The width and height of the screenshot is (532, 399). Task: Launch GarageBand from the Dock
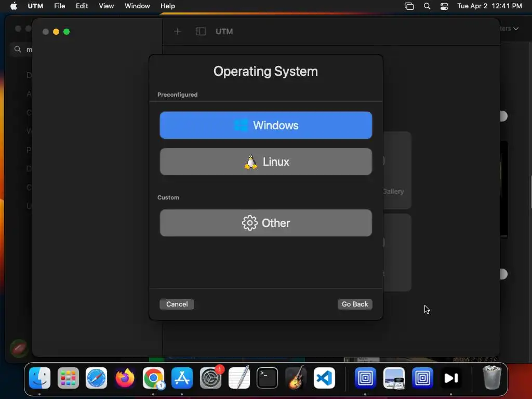(296, 378)
